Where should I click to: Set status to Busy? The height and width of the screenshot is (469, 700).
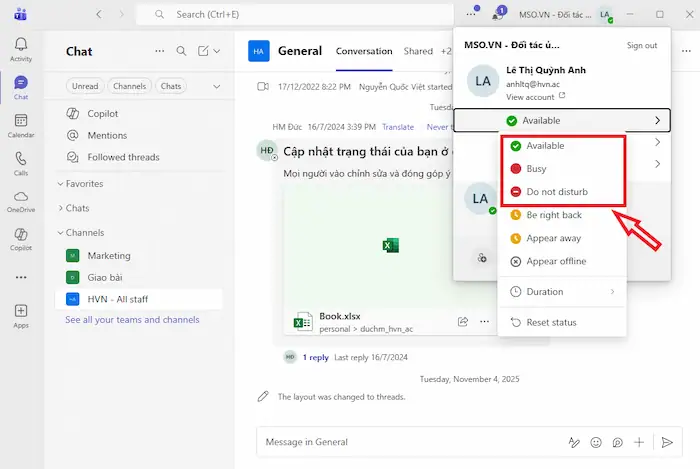coord(536,169)
